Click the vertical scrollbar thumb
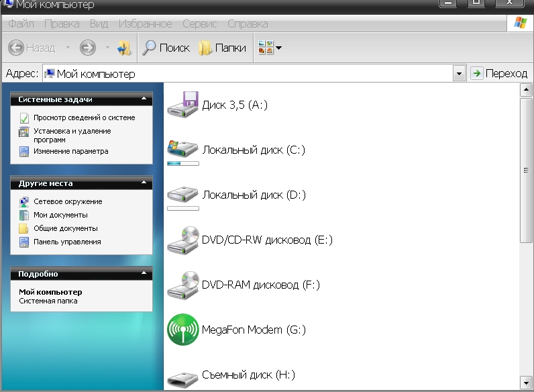This screenshot has height=392, width=534. point(526,170)
